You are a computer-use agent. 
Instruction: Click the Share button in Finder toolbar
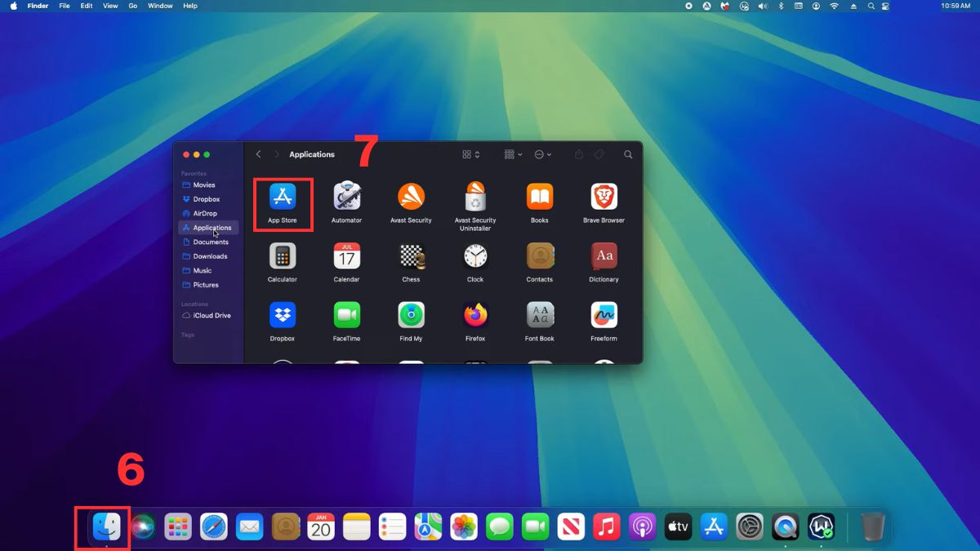(x=579, y=154)
